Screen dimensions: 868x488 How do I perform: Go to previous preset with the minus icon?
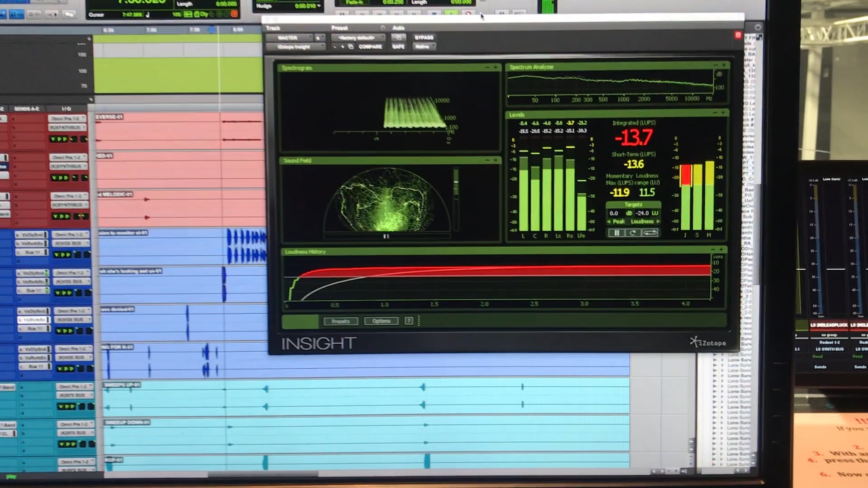[335, 47]
